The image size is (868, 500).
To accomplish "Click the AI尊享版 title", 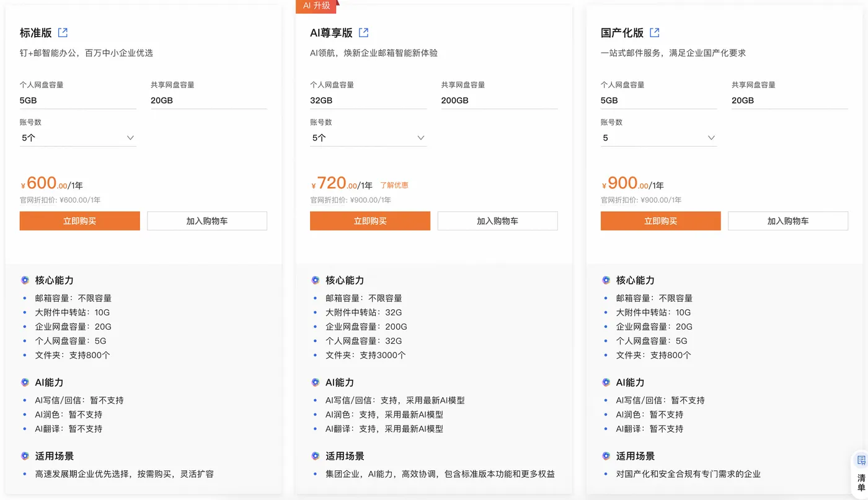I will point(331,33).
